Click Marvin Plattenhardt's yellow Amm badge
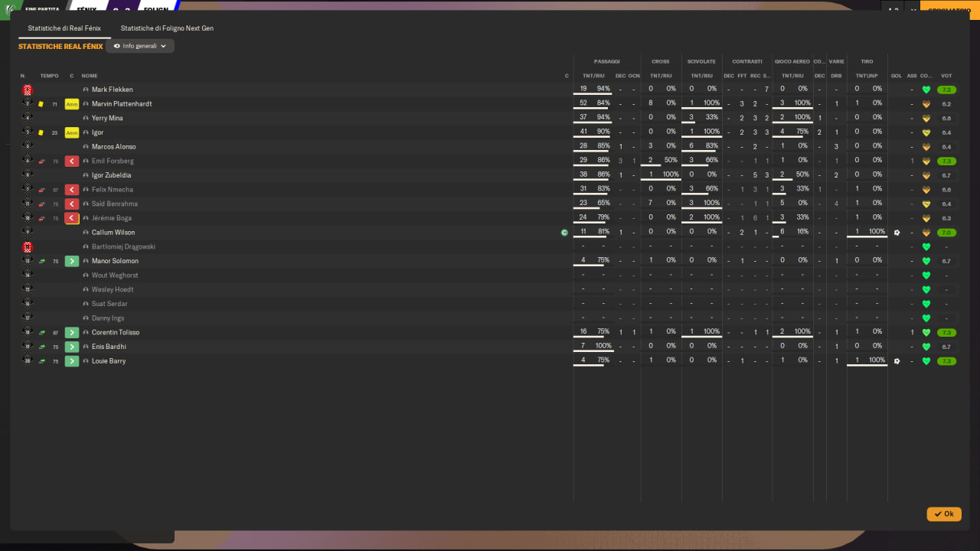The width and height of the screenshot is (980, 551). click(72, 104)
